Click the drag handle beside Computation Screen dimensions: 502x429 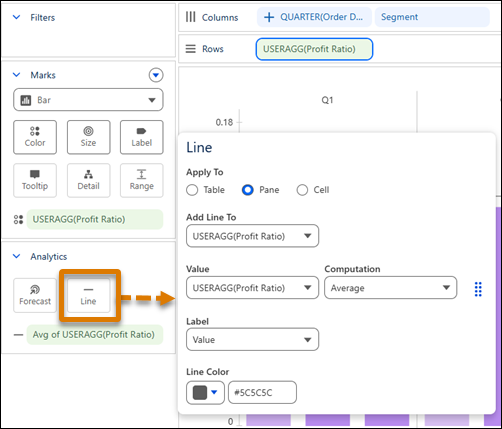pyautogui.click(x=478, y=289)
